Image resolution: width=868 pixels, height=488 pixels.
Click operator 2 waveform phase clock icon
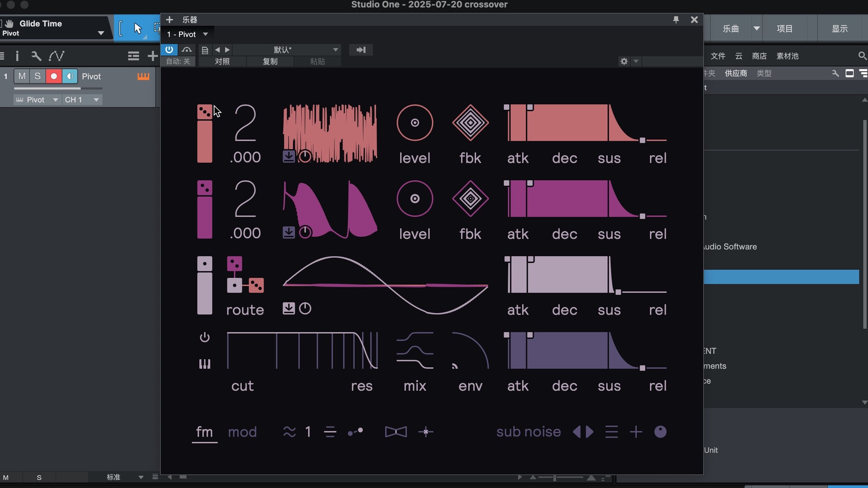pyautogui.click(x=305, y=232)
